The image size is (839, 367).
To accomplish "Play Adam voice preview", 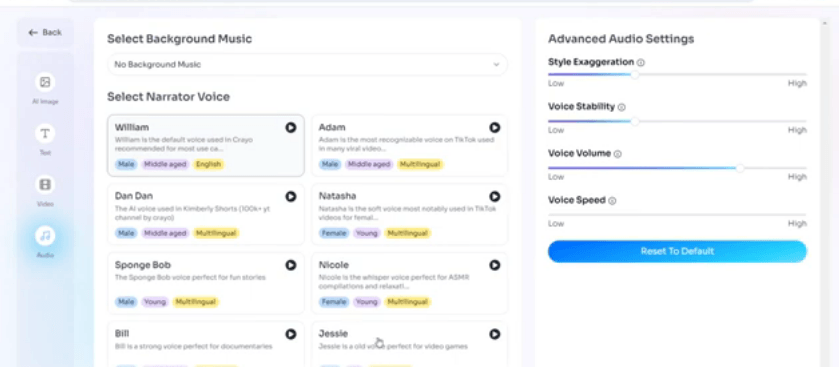I will pos(494,127).
